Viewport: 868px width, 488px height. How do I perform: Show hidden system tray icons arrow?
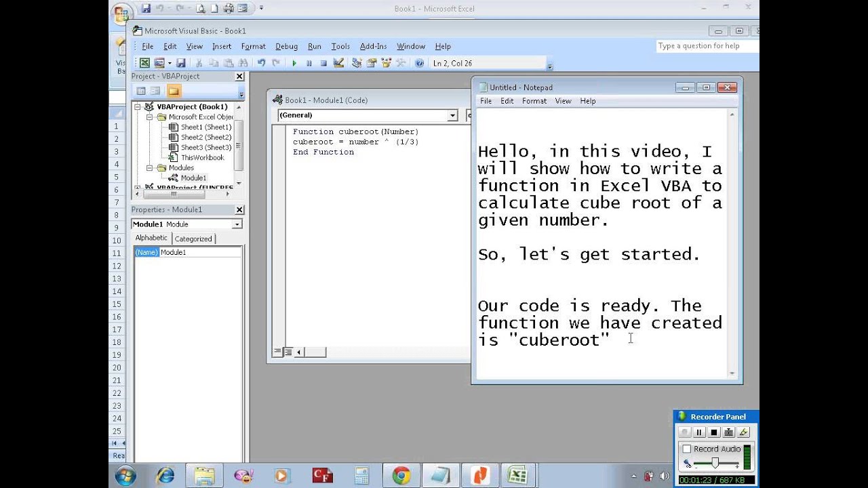click(634, 476)
